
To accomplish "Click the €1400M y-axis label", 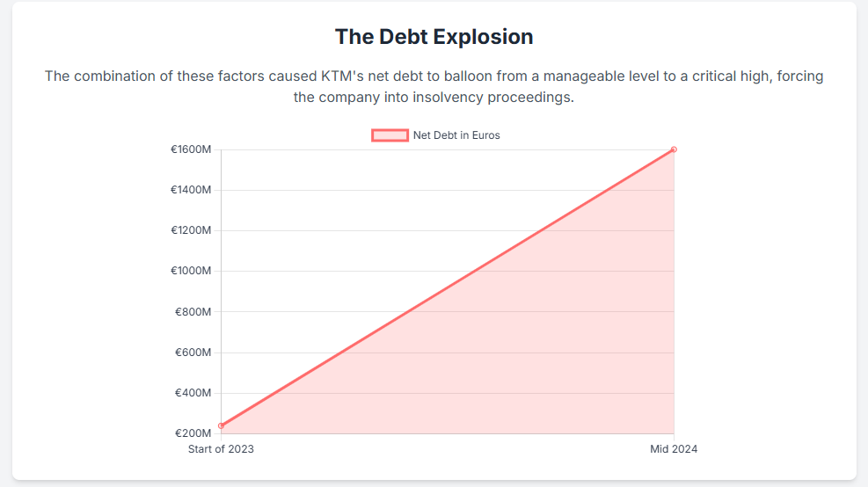I will point(191,190).
